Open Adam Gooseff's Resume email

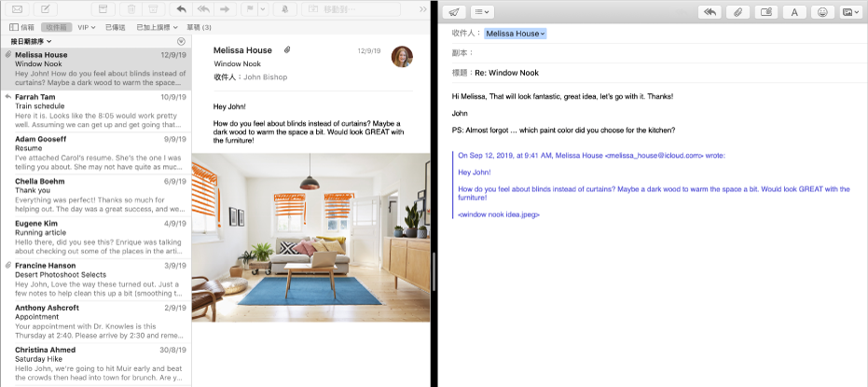point(96,153)
